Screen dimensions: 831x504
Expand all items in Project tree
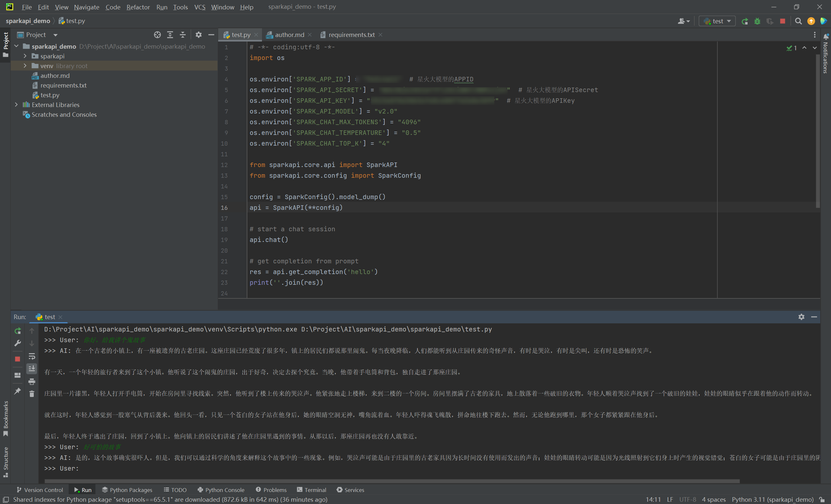coord(170,35)
